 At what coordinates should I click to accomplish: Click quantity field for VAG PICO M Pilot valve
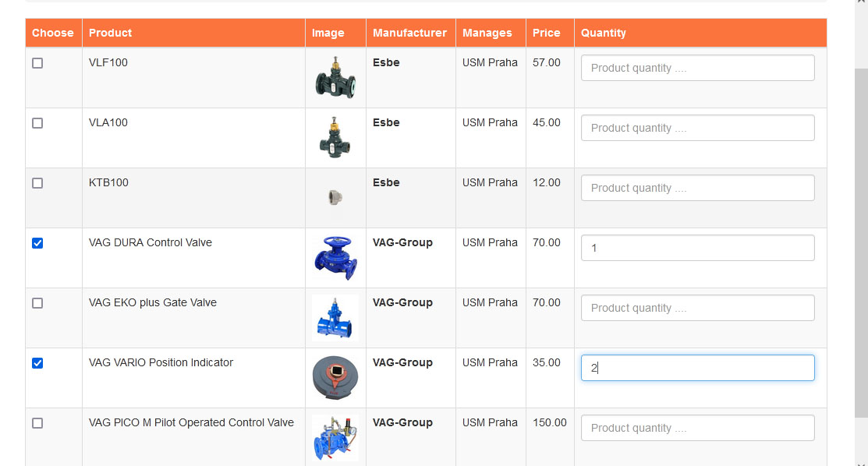pyautogui.click(x=697, y=428)
